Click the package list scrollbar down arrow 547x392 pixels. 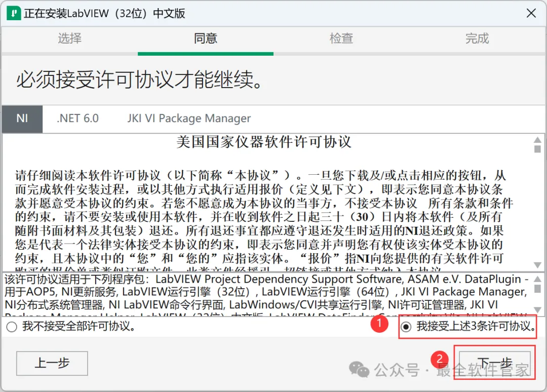[537, 309]
